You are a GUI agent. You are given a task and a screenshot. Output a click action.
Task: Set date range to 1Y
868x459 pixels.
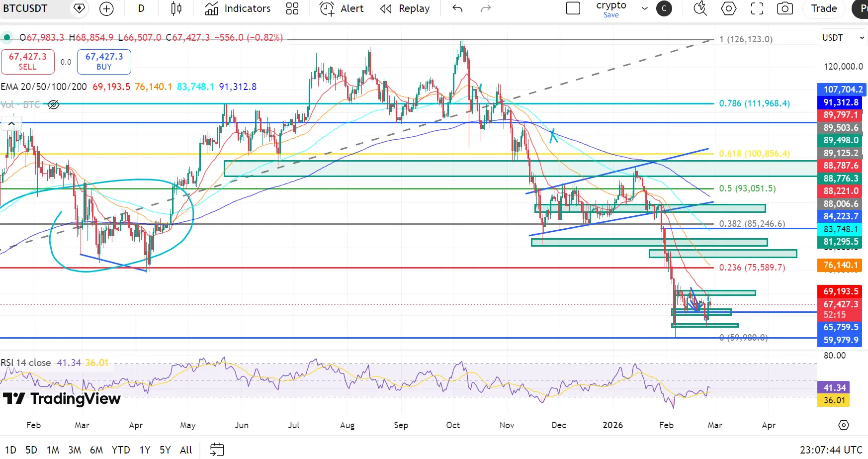tap(145, 450)
